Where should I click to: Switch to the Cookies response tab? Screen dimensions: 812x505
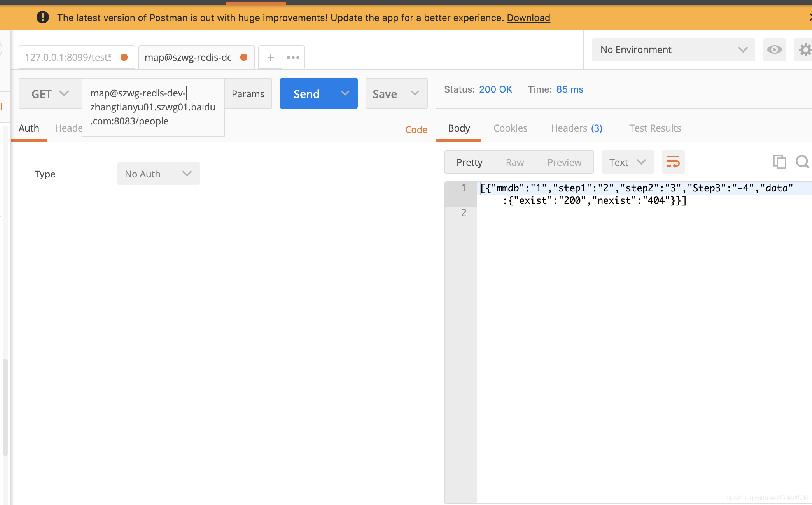pyautogui.click(x=510, y=128)
